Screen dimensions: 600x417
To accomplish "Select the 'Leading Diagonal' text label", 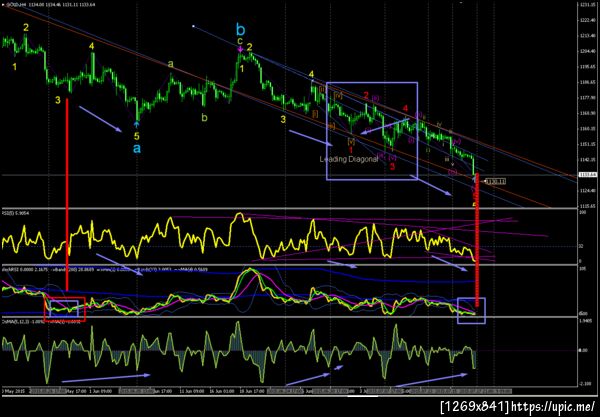I will (x=349, y=159).
